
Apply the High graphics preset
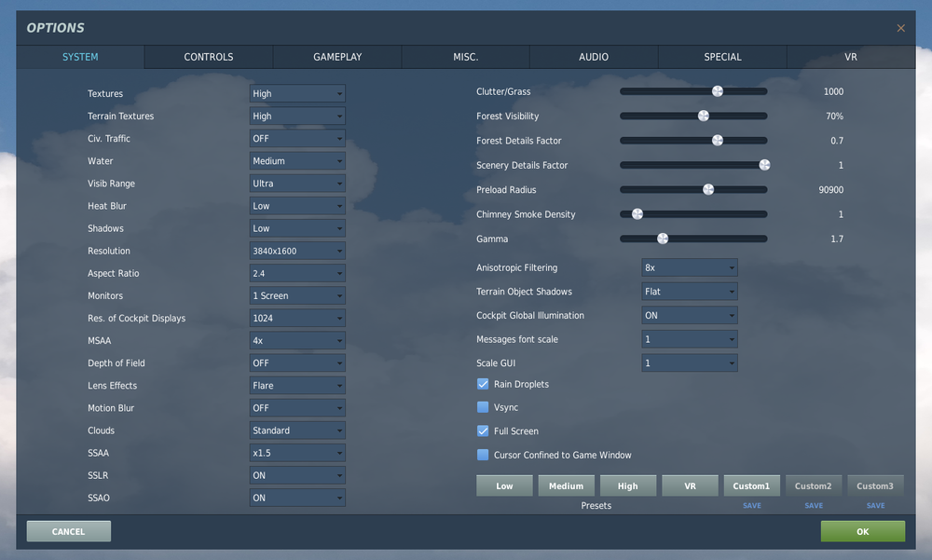pyautogui.click(x=627, y=485)
